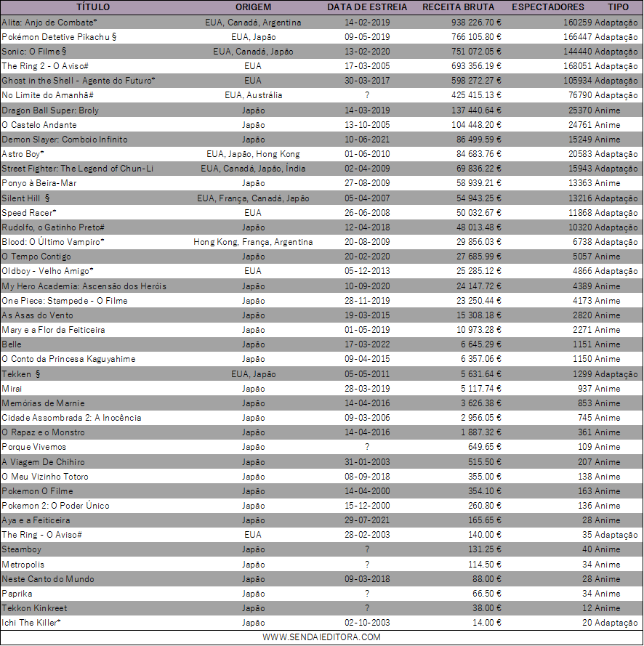Select the title 'Oldboy - Velho Amigo'
Screen dimensions: 644x646
[47, 271]
